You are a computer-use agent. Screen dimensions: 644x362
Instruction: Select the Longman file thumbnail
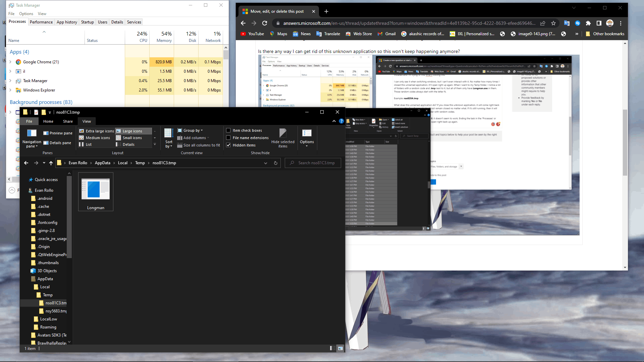point(96,191)
